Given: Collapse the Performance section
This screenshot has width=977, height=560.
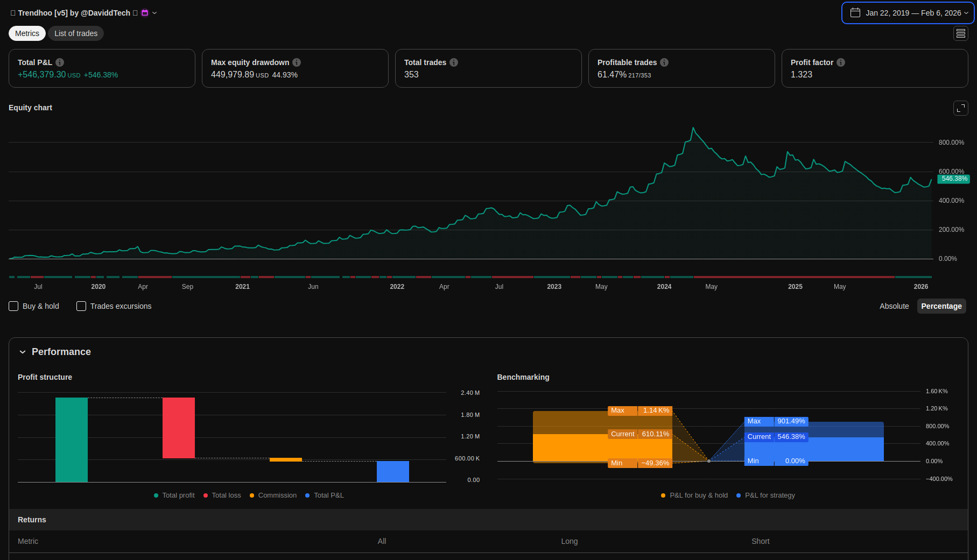Looking at the screenshot, I should [x=23, y=352].
